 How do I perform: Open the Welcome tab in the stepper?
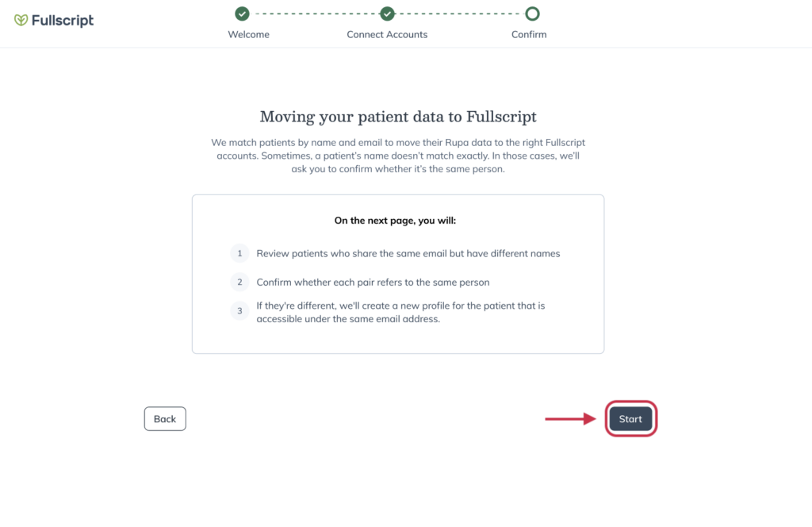[x=248, y=34]
